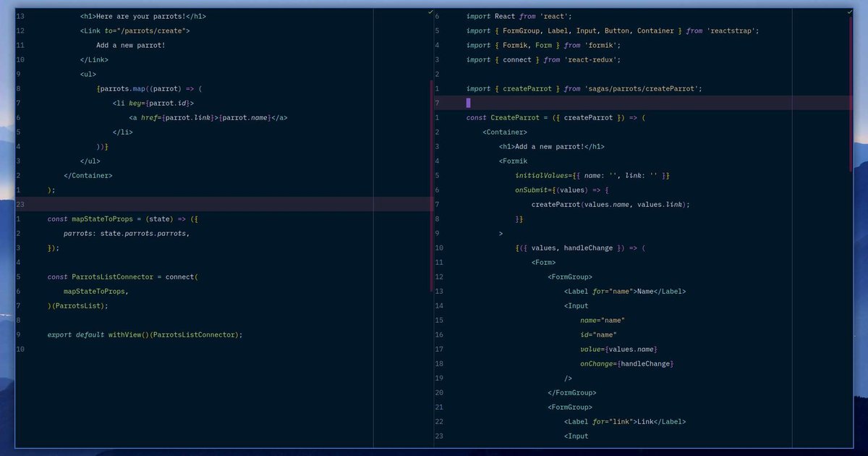Click the closing </Container> tag in left pane

(x=88, y=175)
